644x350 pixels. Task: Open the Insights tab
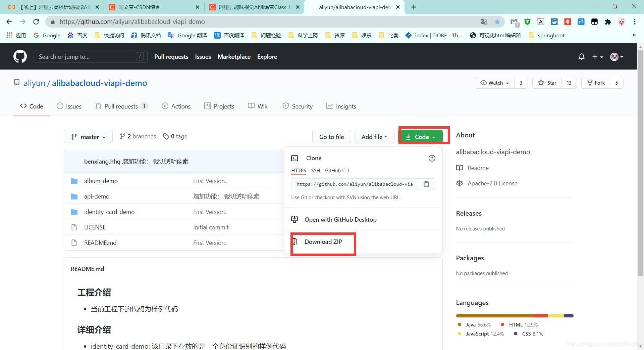(x=341, y=106)
